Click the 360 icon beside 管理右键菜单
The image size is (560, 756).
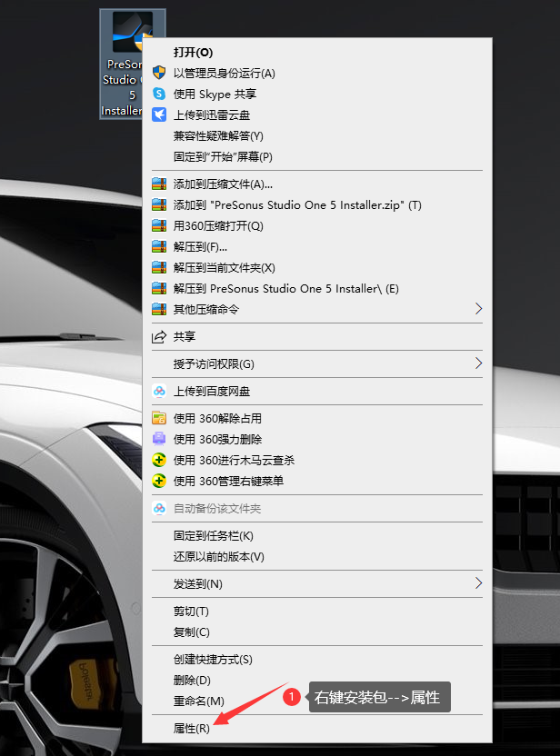tap(159, 481)
